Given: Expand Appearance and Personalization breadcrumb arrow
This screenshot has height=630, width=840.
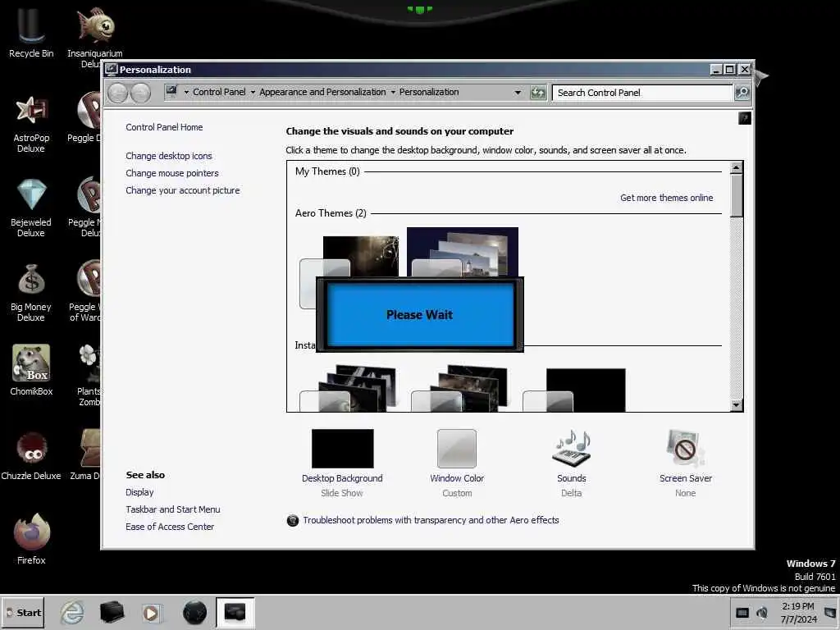Looking at the screenshot, I should point(393,92).
